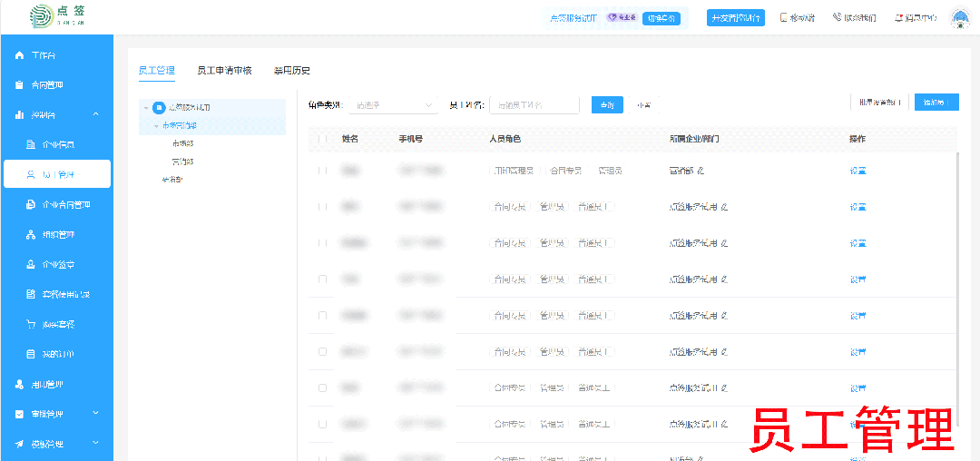
Task: Click the blue 添加员工 button
Action: (936, 103)
